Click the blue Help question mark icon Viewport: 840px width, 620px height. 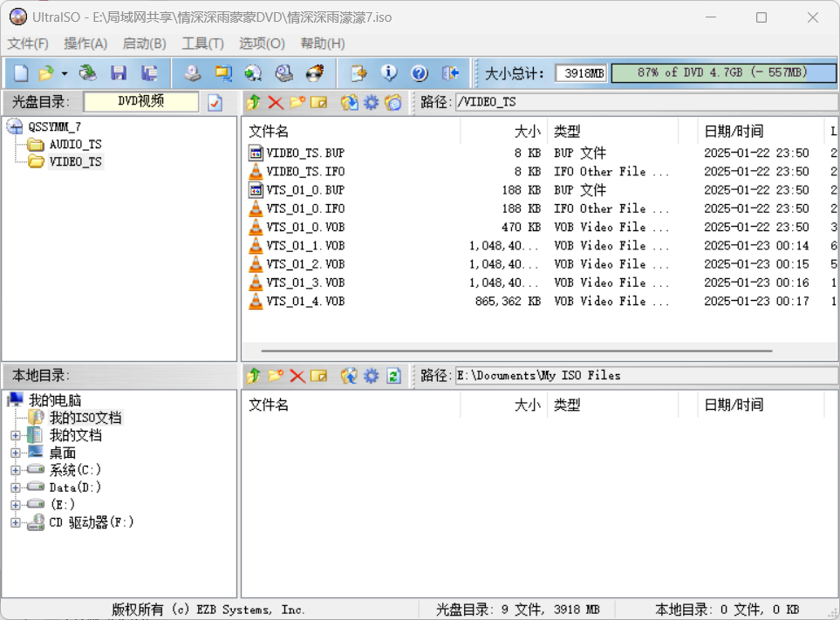click(x=420, y=73)
